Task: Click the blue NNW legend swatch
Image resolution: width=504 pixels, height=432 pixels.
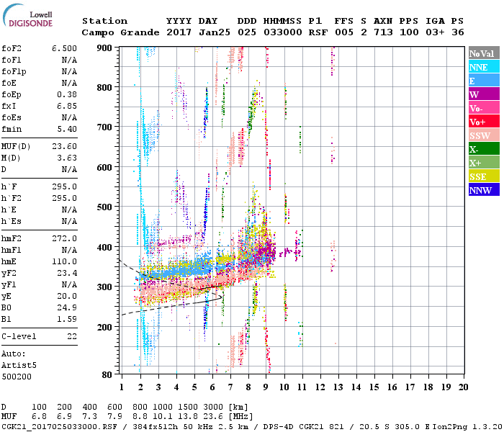Action: point(481,190)
